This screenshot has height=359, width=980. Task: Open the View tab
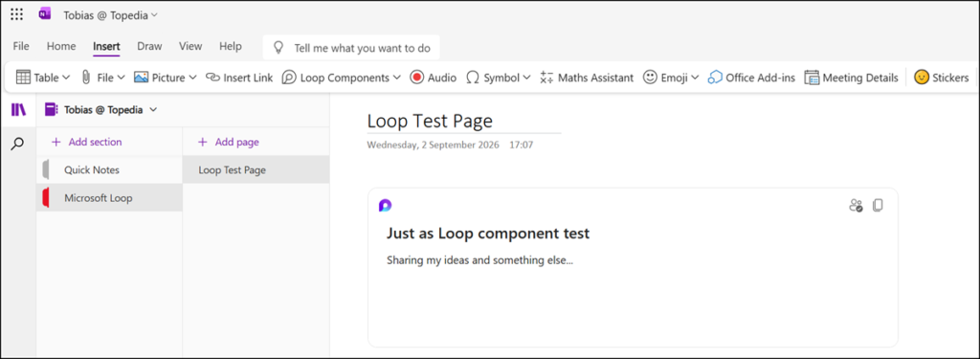coord(190,46)
